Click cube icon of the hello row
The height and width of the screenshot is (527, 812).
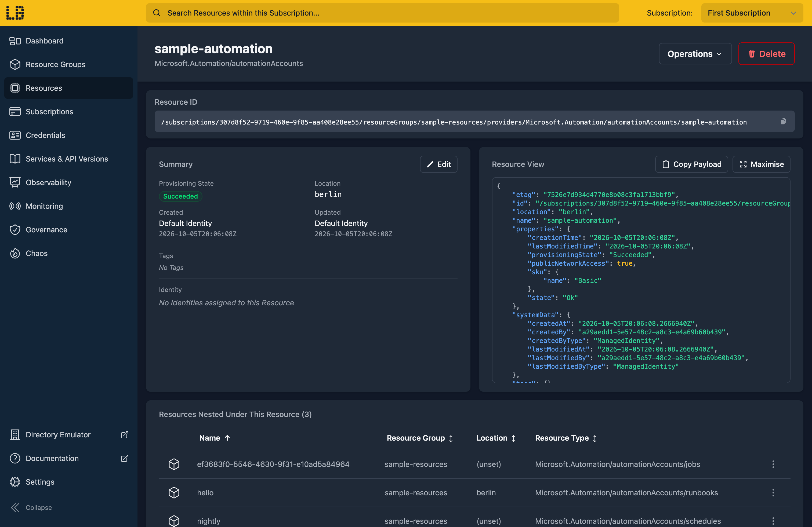coord(174,493)
